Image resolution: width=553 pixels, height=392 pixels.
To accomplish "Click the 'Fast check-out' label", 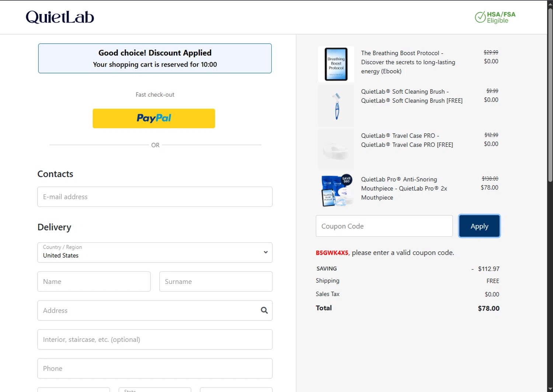I will point(155,95).
